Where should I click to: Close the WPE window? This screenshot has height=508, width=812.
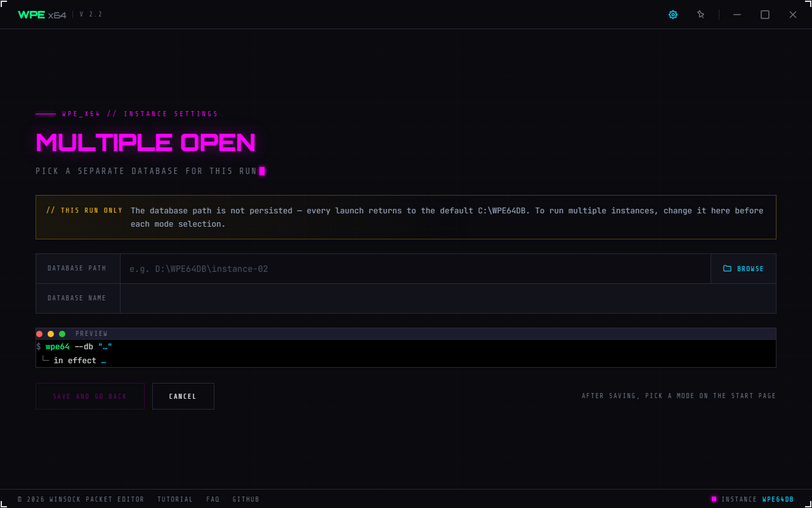(x=793, y=15)
